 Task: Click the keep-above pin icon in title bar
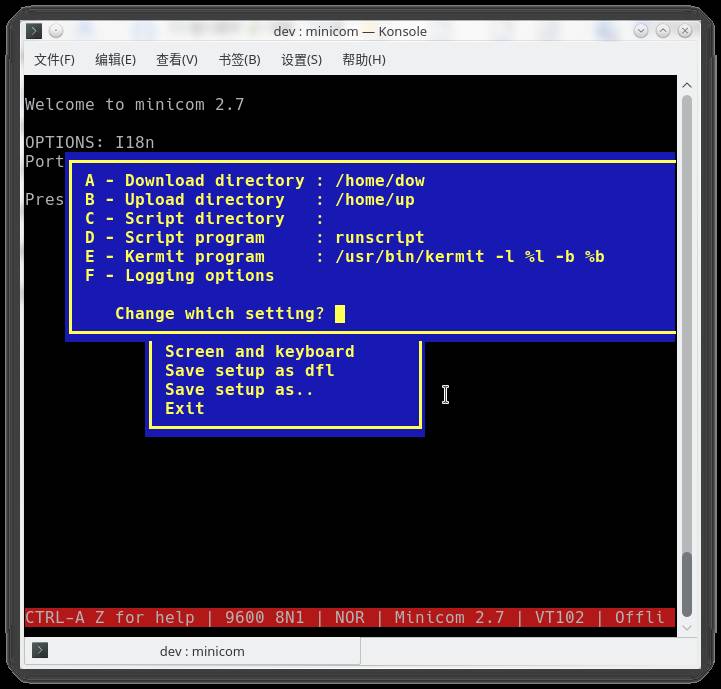[56, 31]
